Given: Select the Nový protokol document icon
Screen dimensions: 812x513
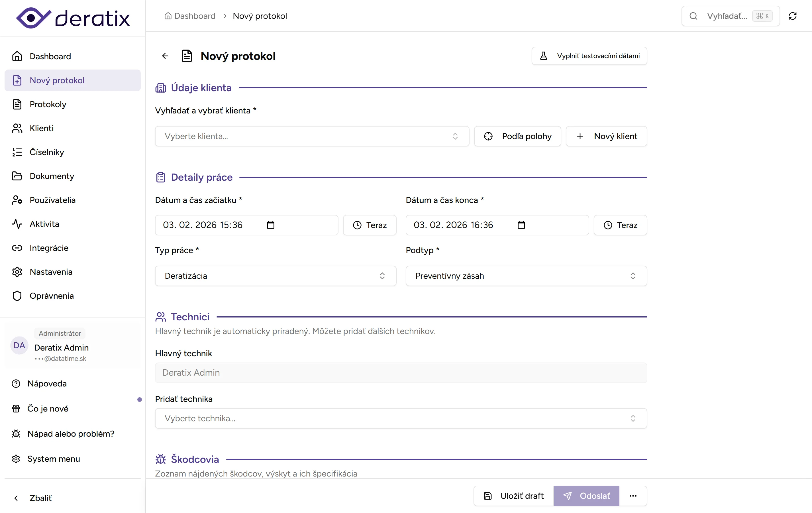Looking at the screenshot, I should click(x=17, y=80).
